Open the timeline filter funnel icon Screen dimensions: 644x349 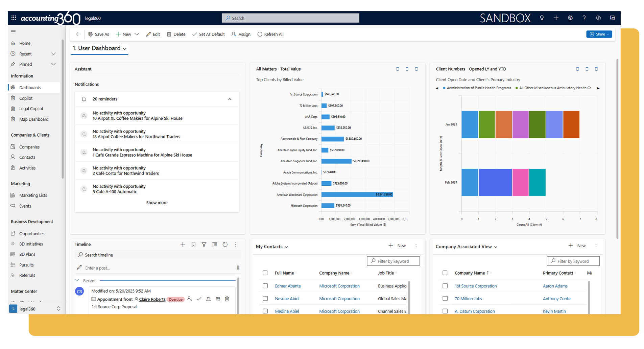click(204, 245)
